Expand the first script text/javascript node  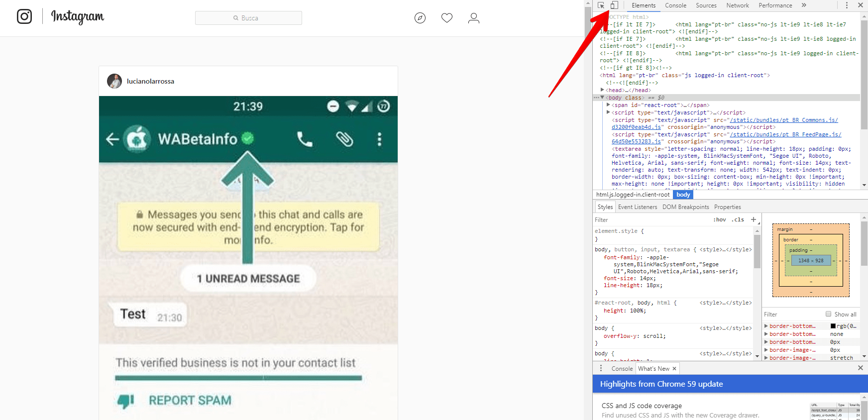tap(608, 112)
